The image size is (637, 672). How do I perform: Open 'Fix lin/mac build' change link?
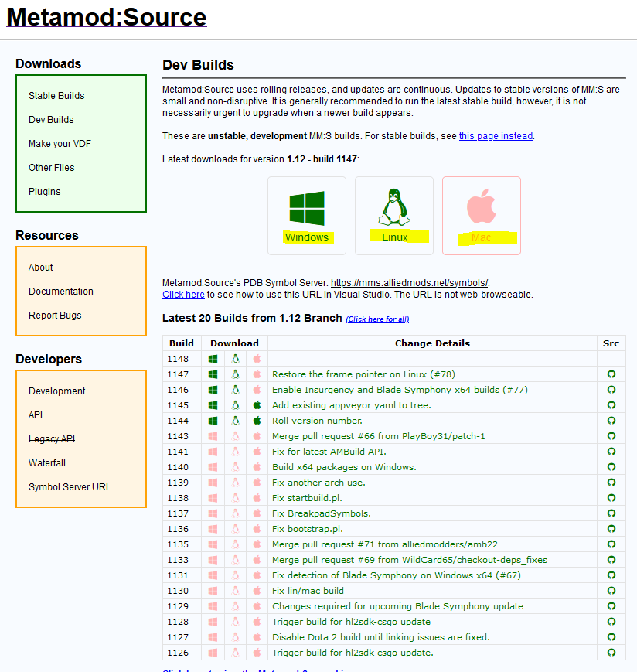pyautogui.click(x=308, y=591)
